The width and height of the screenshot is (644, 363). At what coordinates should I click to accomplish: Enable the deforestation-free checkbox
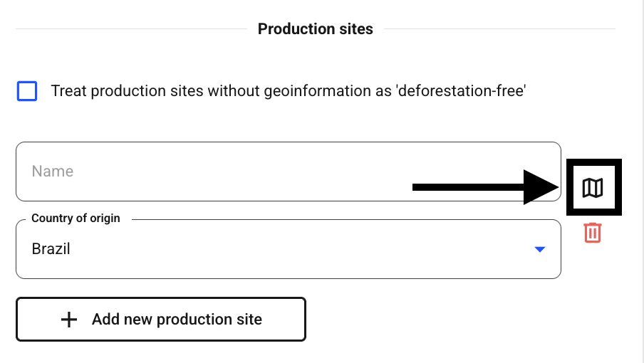tap(27, 91)
